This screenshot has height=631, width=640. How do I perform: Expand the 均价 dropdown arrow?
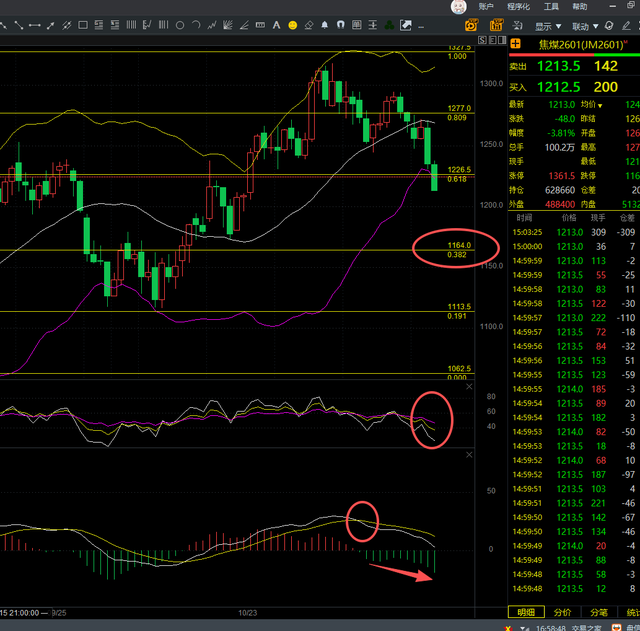pyautogui.click(x=600, y=106)
